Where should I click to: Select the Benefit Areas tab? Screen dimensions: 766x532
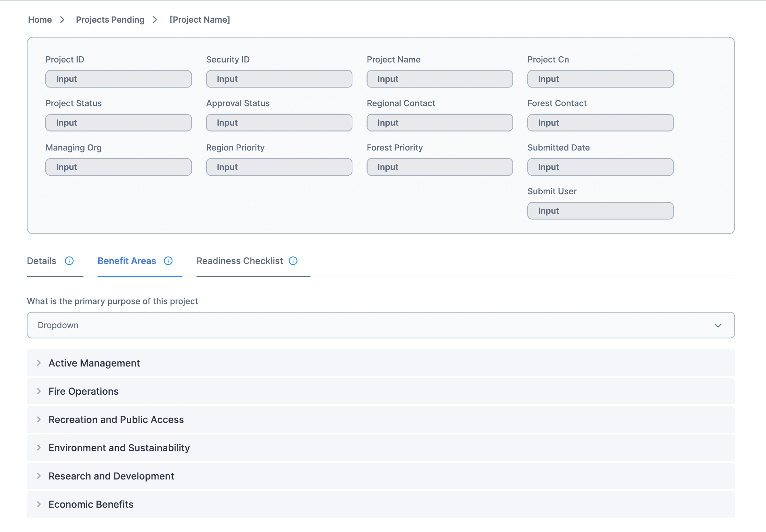pyautogui.click(x=127, y=261)
